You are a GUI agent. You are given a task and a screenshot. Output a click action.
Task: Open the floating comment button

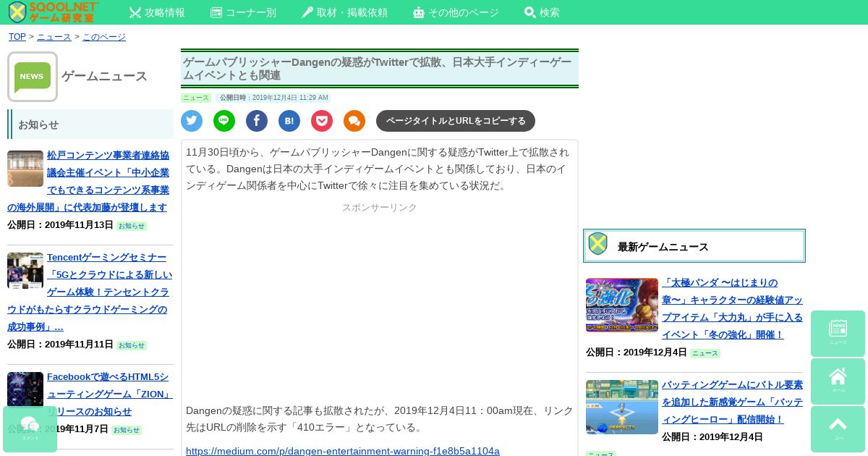point(30,429)
